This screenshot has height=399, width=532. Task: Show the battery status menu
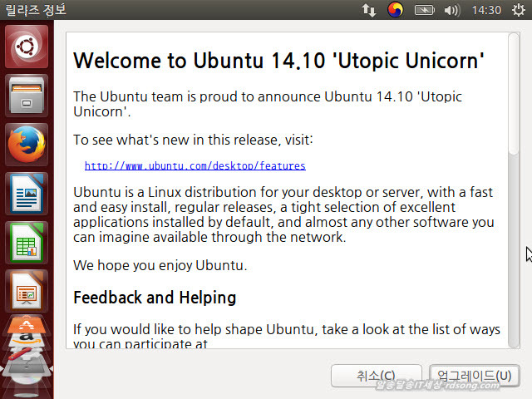425,10
